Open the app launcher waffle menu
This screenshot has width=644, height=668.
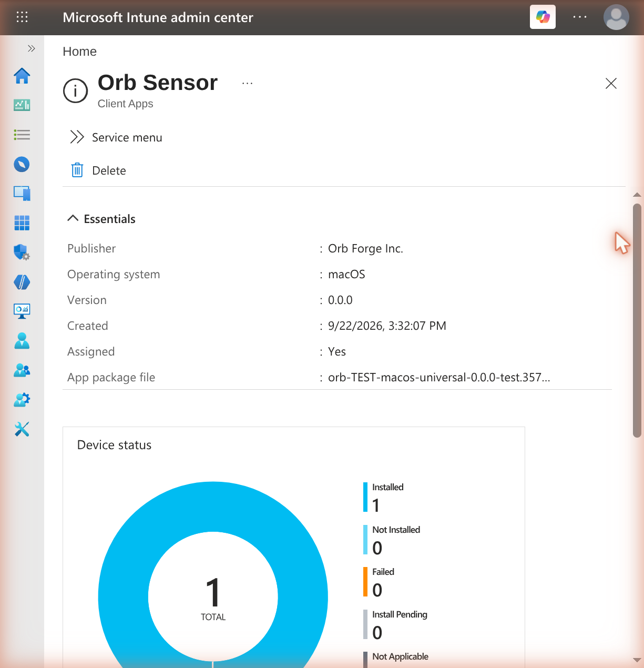click(22, 17)
